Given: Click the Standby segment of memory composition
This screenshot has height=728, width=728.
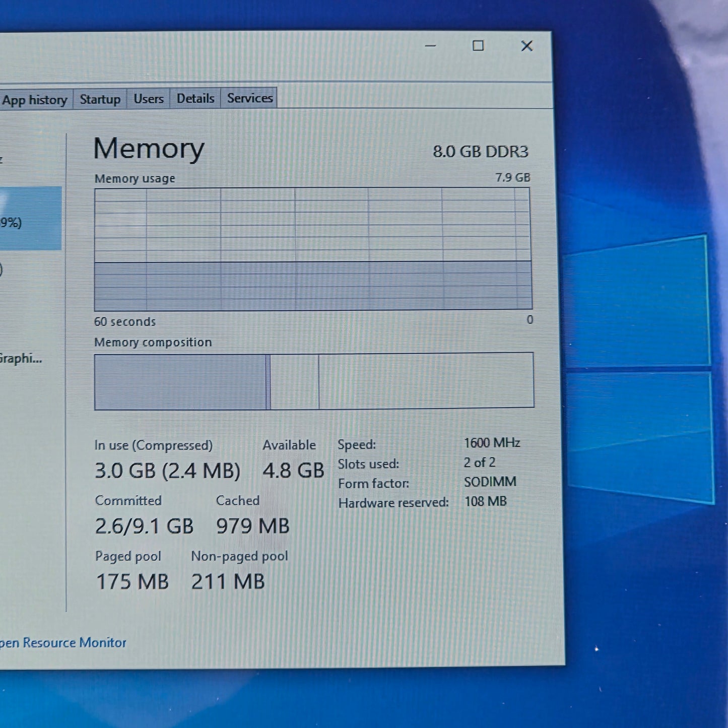Looking at the screenshot, I should click(294, 381).
